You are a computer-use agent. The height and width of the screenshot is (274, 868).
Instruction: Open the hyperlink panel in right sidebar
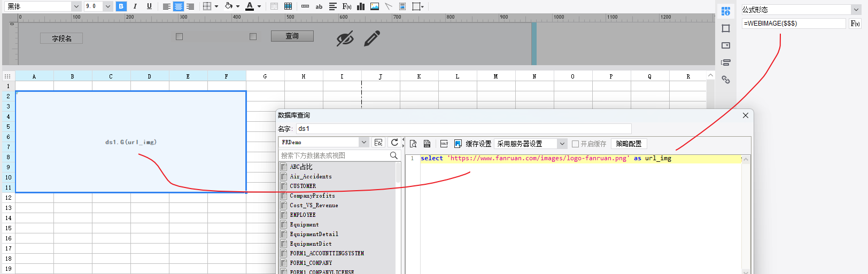coord(725,80)
